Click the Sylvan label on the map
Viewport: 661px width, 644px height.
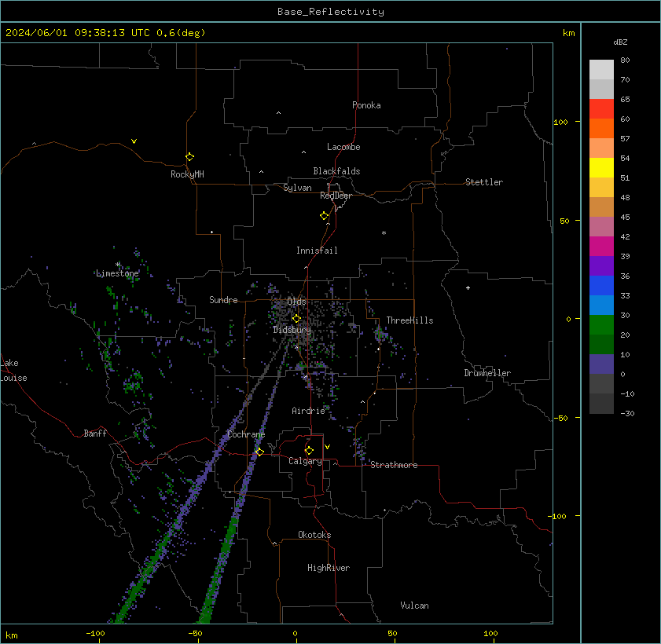(x=297, y=188)
